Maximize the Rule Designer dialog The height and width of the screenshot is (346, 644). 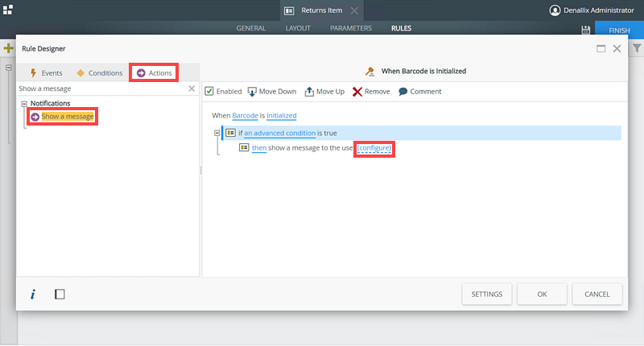[x=601, y=48]
